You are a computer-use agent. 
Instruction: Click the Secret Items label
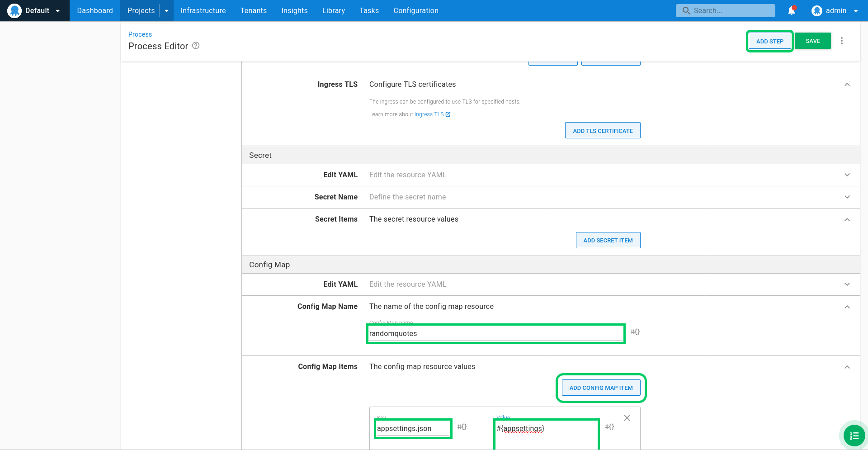pyautogui.click(x=336, y=219)
